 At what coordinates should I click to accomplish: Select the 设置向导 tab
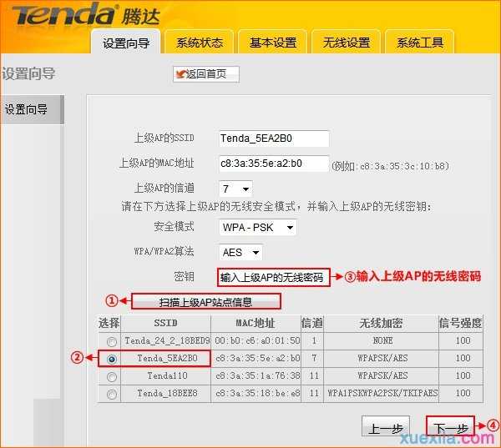(x=125, y=43)
